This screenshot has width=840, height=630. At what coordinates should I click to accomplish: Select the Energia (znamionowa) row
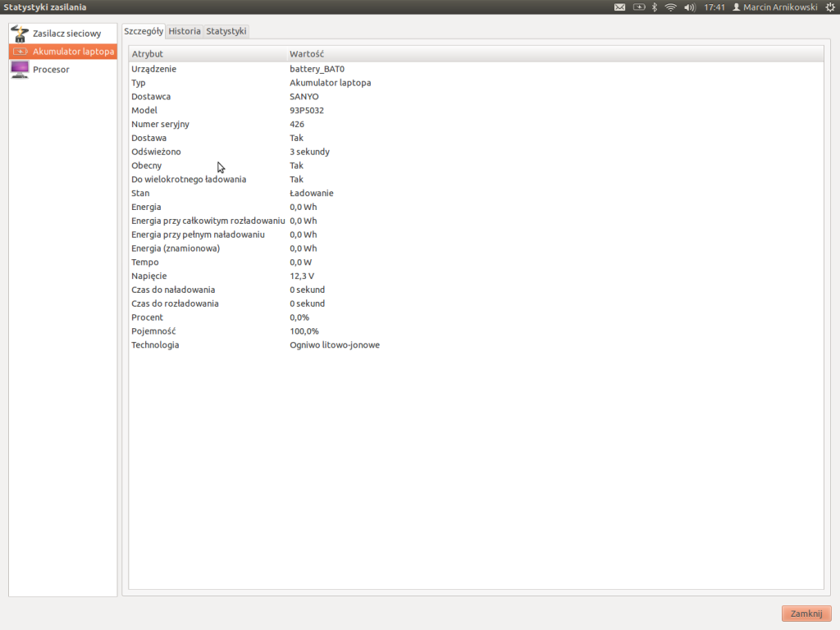476,248
